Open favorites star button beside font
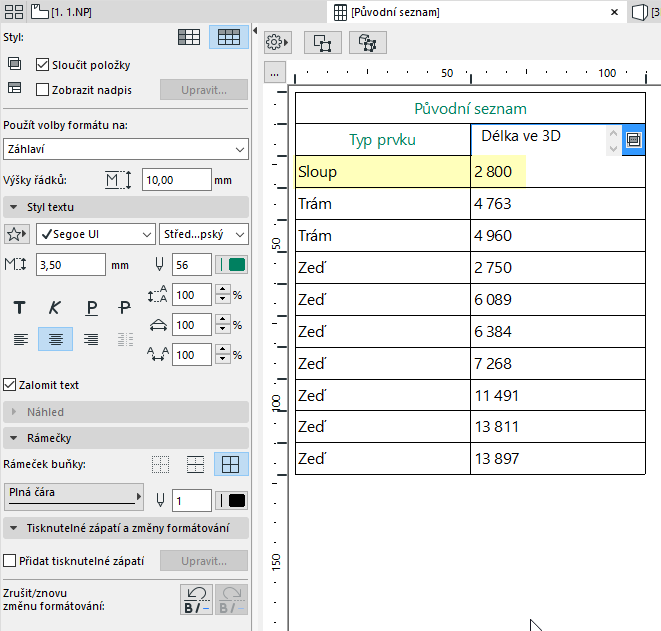Viewport: 661px width, 631px height. [17, 235]
